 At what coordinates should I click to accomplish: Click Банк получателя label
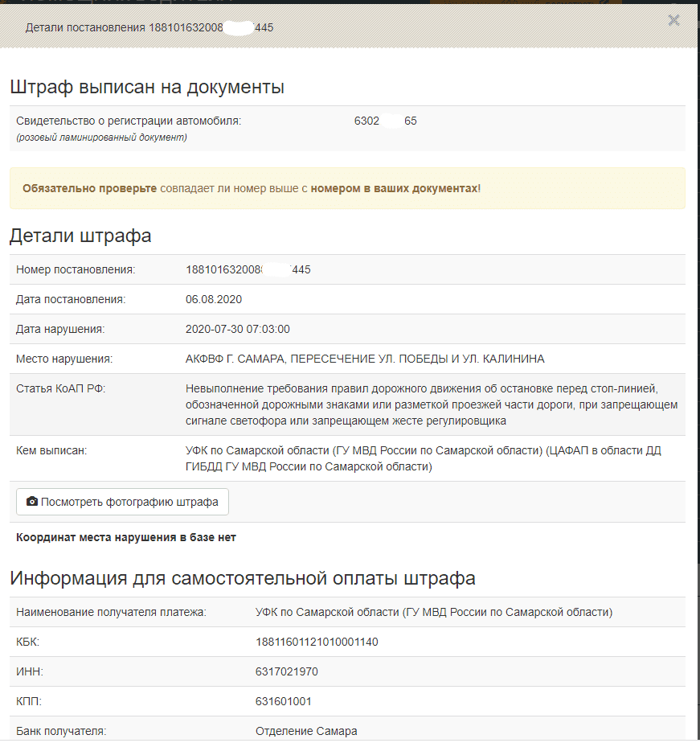(x=60, y=731)
